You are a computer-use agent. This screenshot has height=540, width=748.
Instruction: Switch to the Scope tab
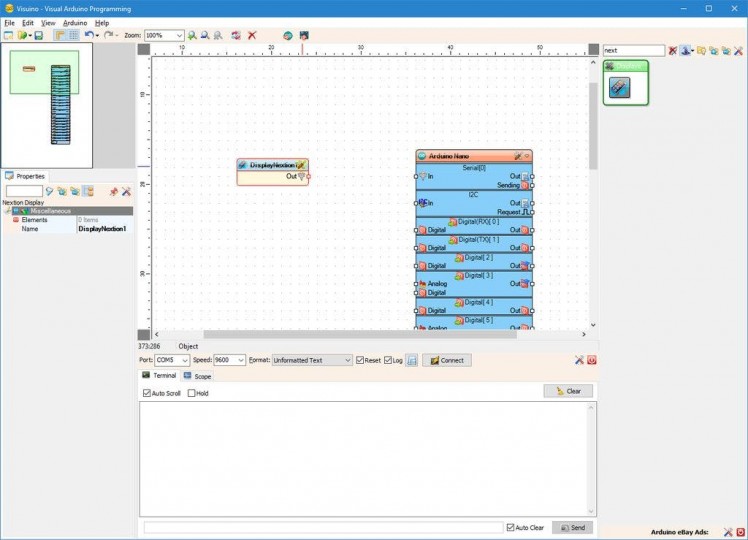[x=197, y=376]
